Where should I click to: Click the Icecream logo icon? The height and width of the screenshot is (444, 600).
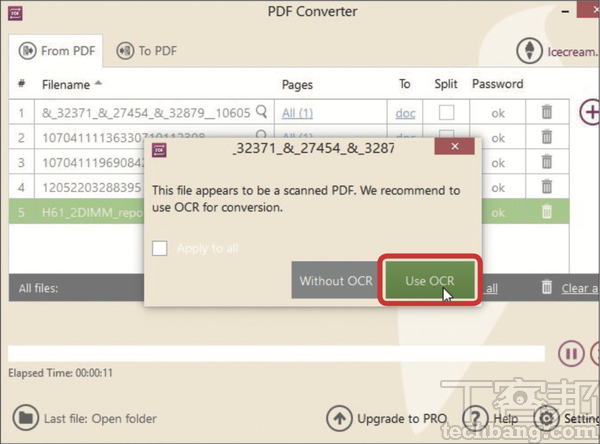click(x=529, y=51)
